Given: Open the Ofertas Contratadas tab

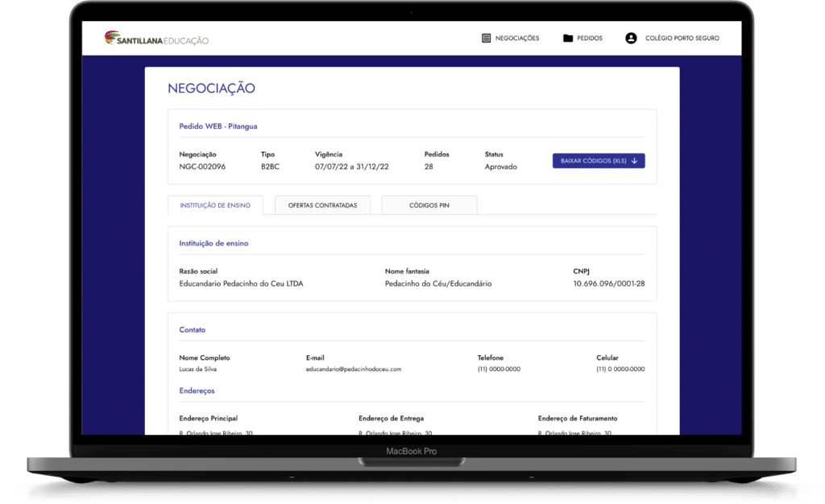Looking at the screenshot, I should [322, 205].
